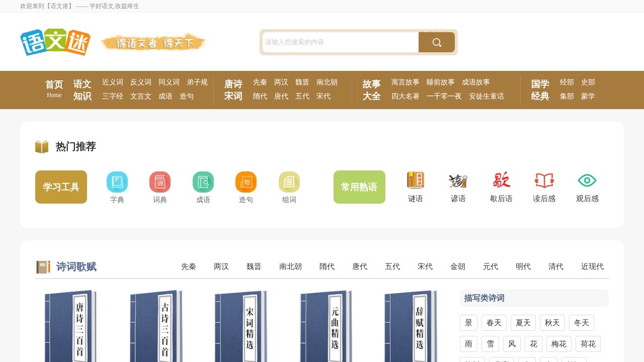Open the 国学经典 menu
Screen dimensions: 644x362
539,90
